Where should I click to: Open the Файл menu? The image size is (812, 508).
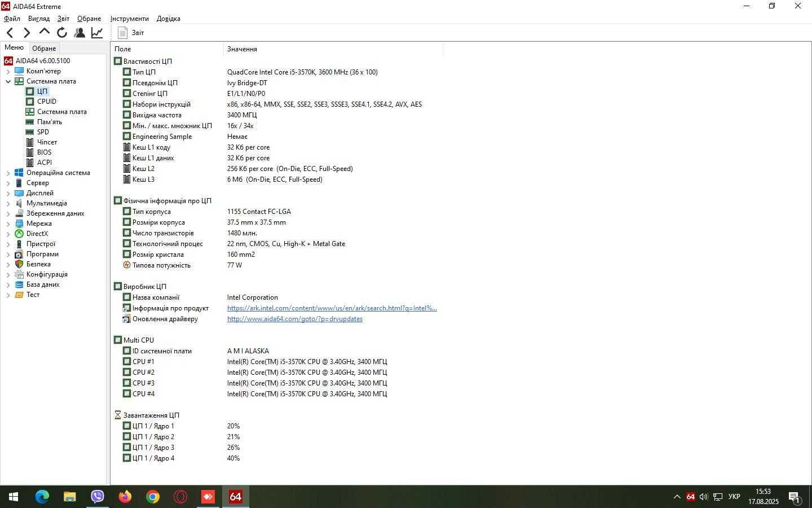coord(12,19)
